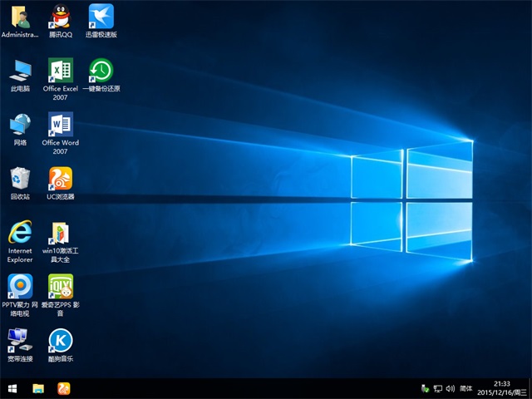The height and width of the screenshot is (399, 532).
Task: Open File Explorer from the taskbar
Action: point(38,388)
